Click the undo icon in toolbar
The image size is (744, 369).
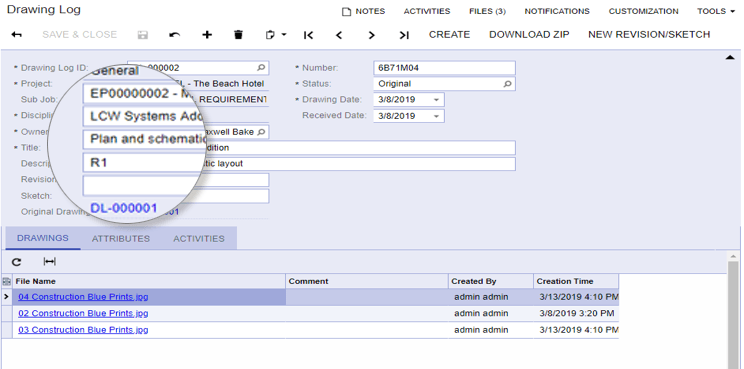[x=175, y=35]
